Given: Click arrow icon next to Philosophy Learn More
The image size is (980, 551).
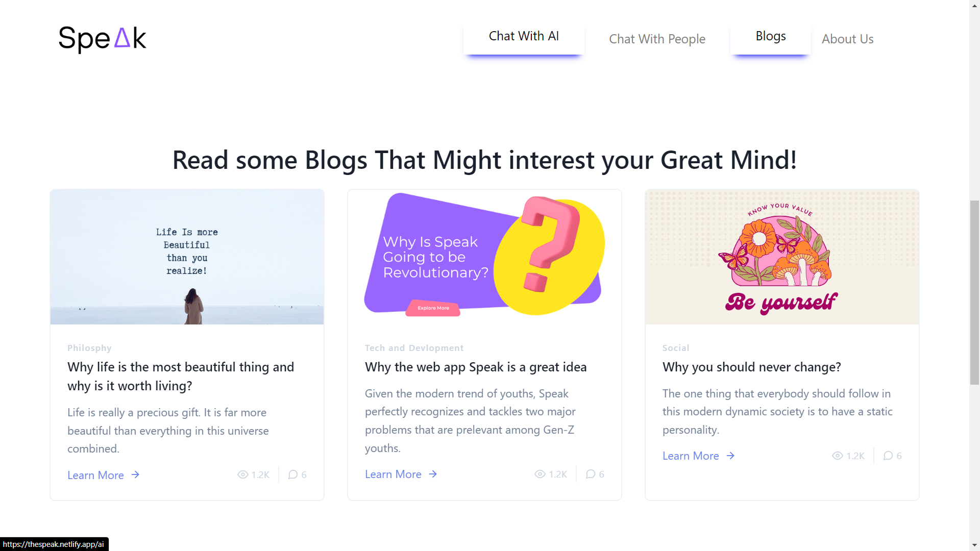Looking at the screenshot, I should click(x=135, y=474).
